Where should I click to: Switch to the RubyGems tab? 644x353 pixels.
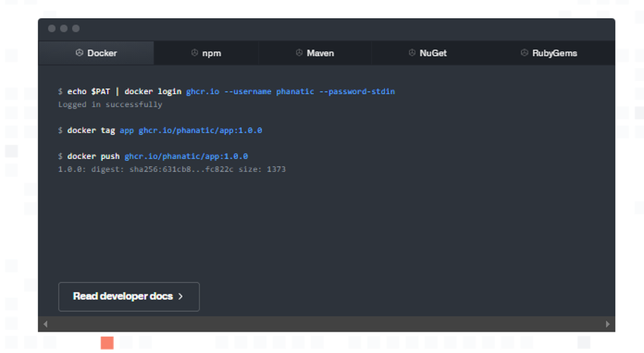point(549,53)
